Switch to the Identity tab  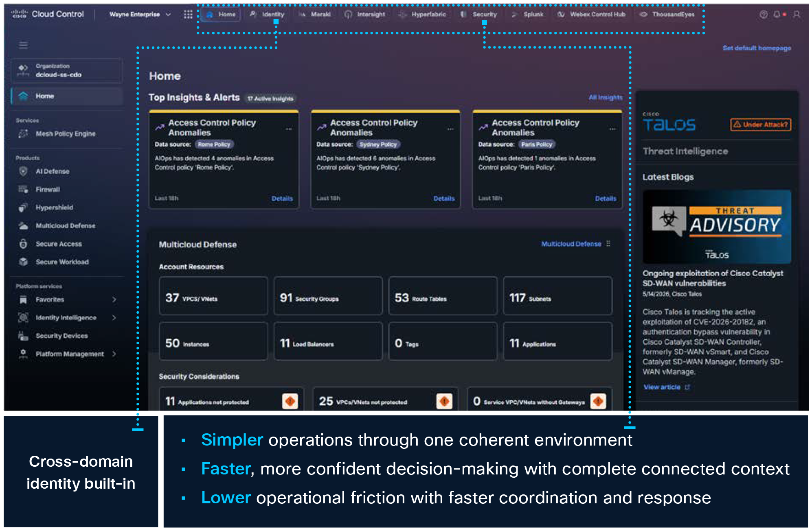tap(267, 15)
